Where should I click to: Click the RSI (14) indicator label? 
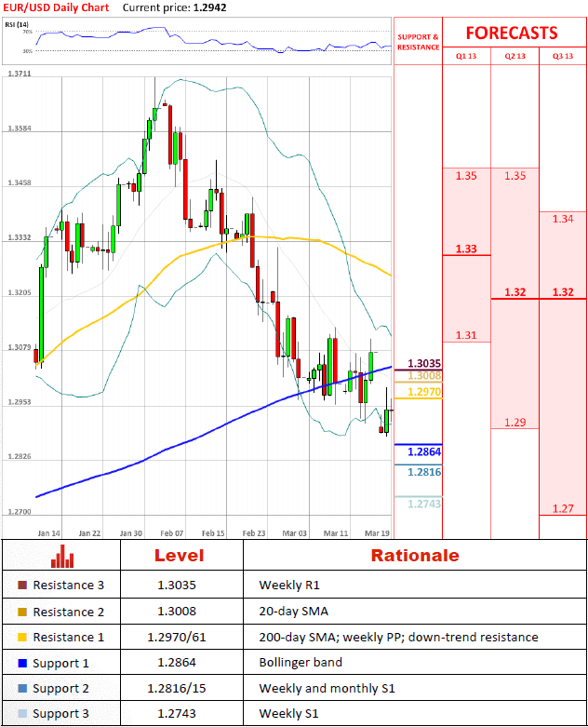(x=17, y=24)
